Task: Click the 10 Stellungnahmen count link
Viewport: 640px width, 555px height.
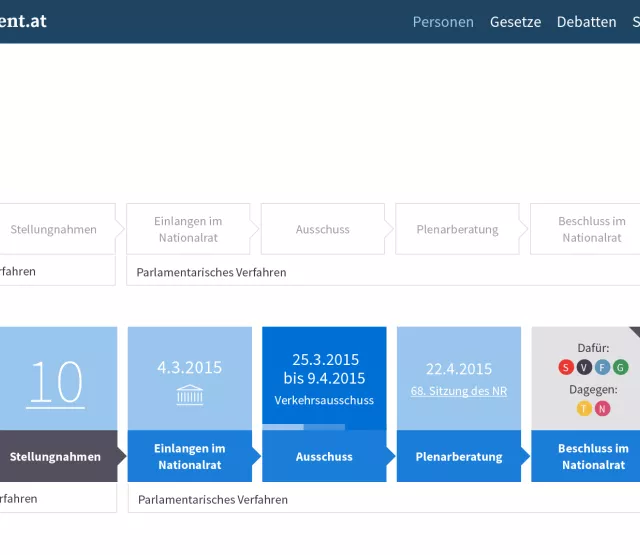Action: click(x=55, y=381)
